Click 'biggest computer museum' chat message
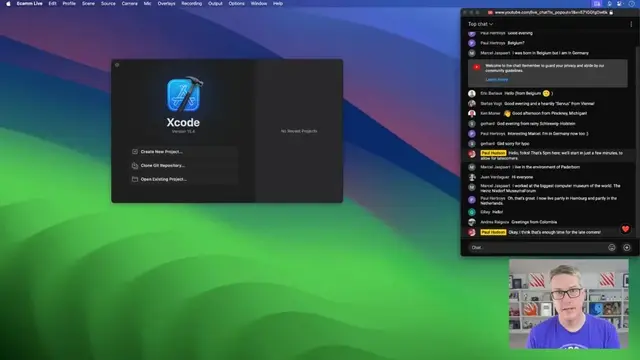Viewport: 640px width, 360px height. [551, 188]
